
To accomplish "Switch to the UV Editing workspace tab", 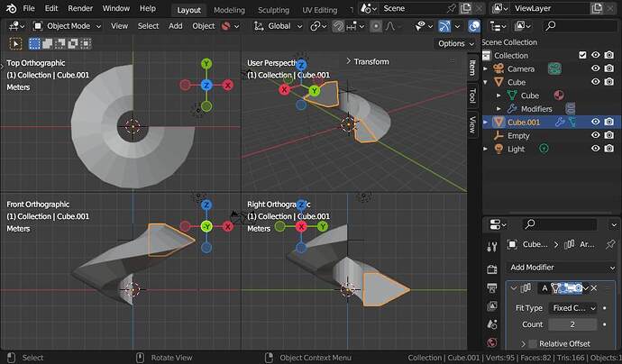I will 320,10.
